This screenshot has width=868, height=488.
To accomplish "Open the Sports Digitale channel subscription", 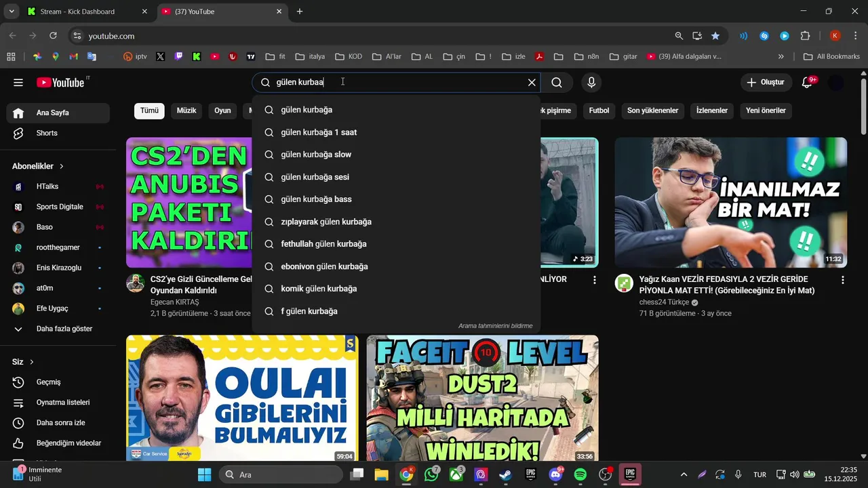I will coord(58,207).
